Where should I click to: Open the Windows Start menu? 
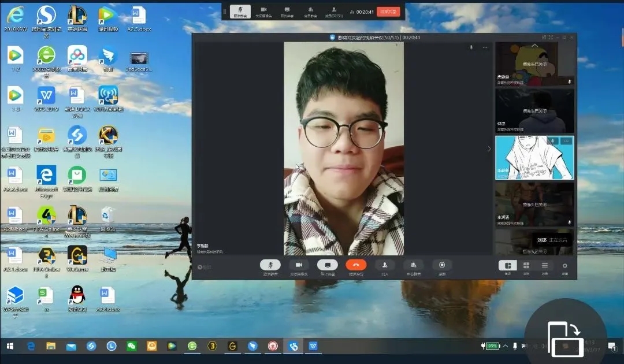10,346
